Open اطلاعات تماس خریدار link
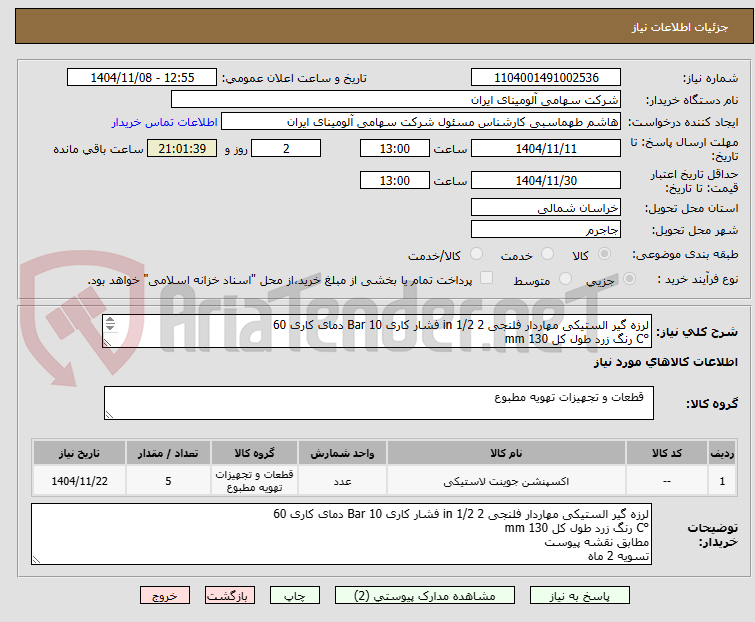This screenshot has width=755, height=622. (x=165, y=122)
